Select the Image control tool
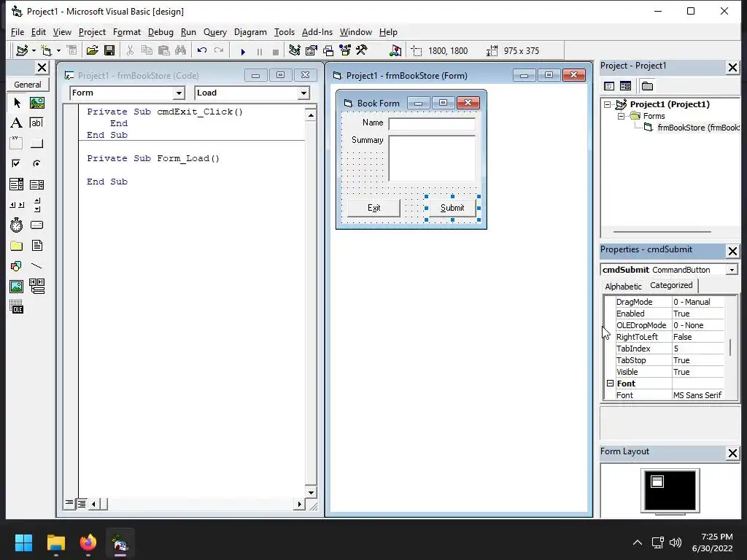The height and width of the screenshot is (560, 747). 16,286
